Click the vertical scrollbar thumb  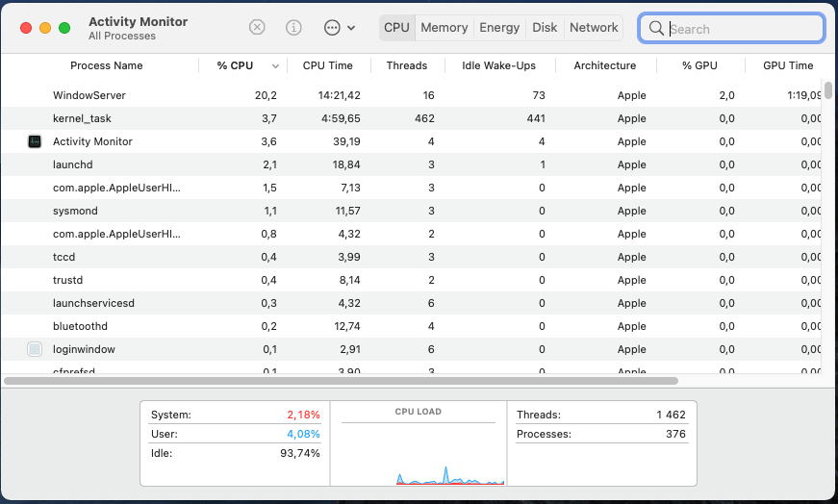[x=828, y=90]
